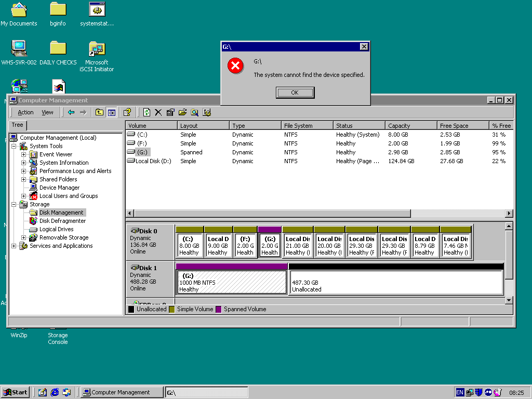
Task: Click the Up one level folder icon
Action: (99, 112)
